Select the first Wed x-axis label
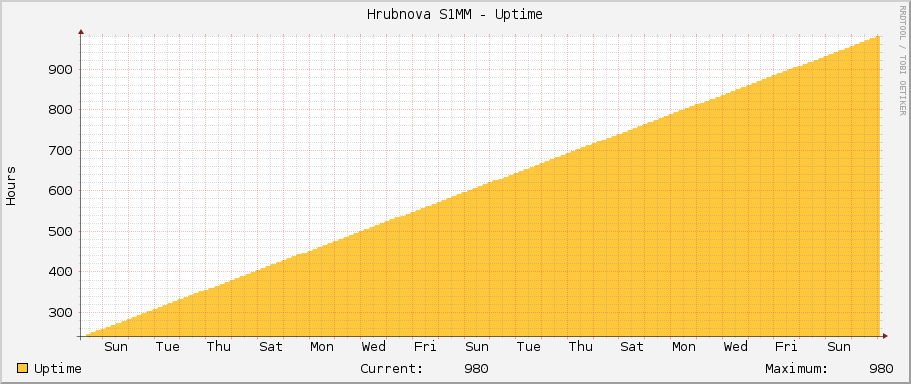 tap(374, 347)
